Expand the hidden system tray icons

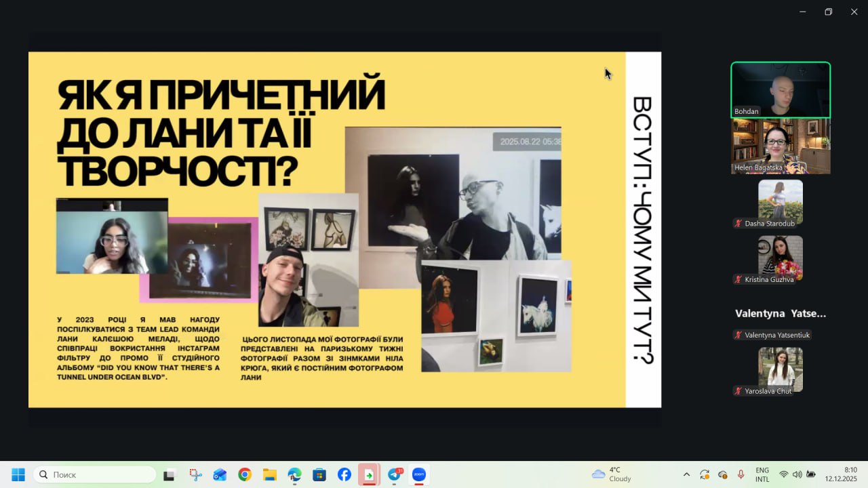[686, 474]
